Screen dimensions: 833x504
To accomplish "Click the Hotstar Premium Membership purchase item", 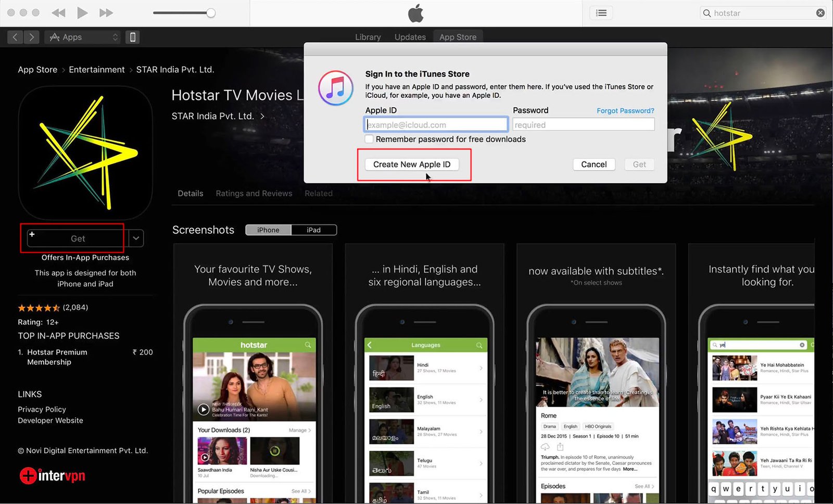I will (85, 357).
